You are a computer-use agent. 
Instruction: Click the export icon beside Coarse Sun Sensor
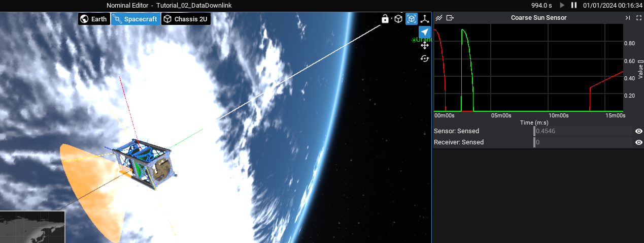click(x=450, y=18)
